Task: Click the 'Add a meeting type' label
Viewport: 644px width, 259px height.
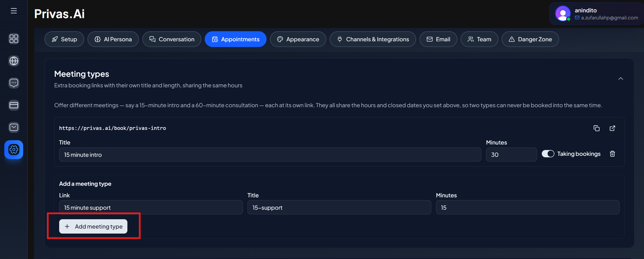Action: (85, 184)
